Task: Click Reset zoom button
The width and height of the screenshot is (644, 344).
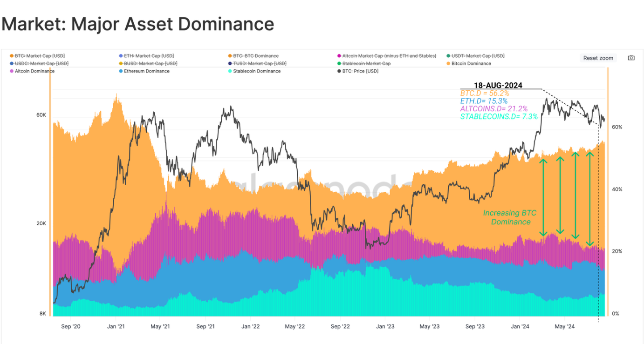Action: (598, 58)
